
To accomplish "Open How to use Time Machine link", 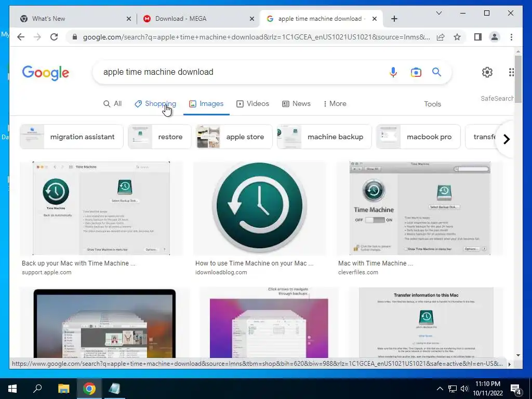I will click(254, 263).
